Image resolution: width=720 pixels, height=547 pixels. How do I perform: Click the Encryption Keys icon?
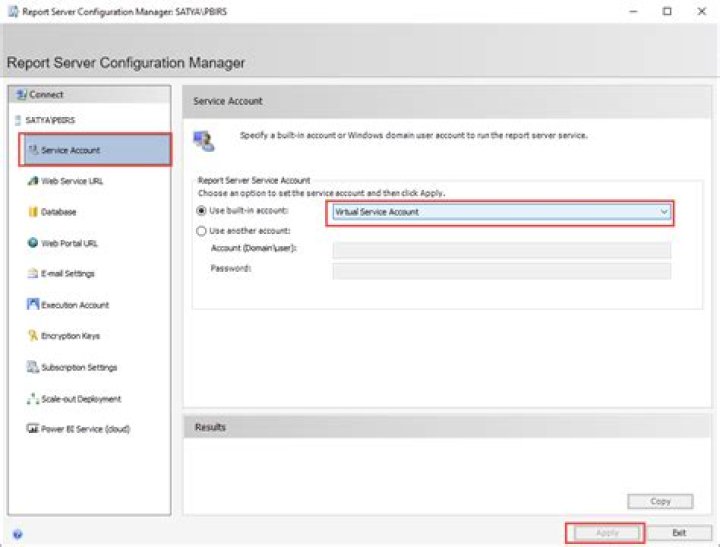[x=33, y=336]
